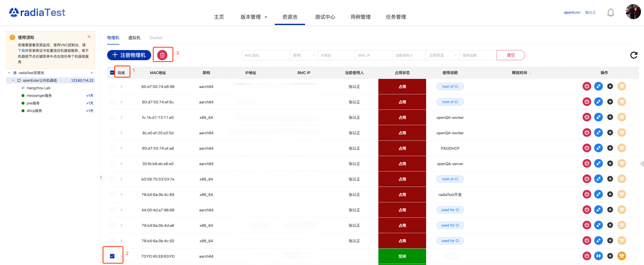Click black disc icon for 8c:e5:ef:20:a3:5d row

pyautogui.click(x=610, y=133)
